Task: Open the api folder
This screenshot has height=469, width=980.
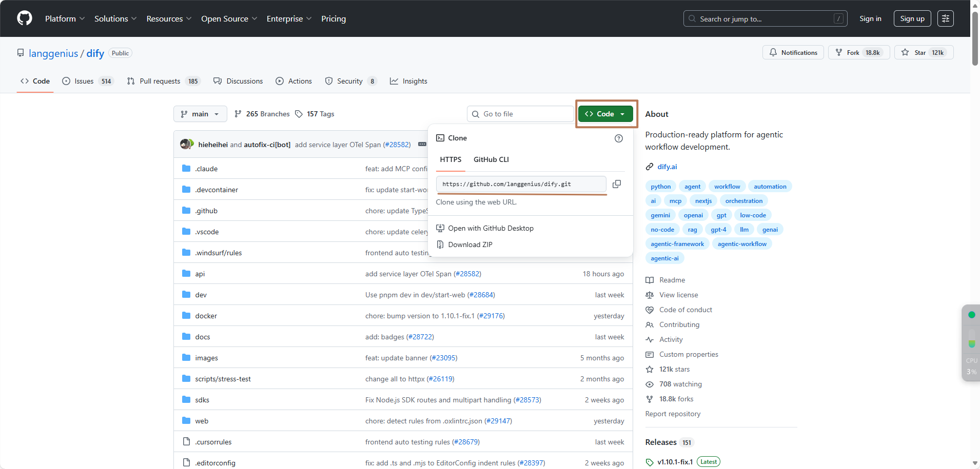Action: [200, 274]
